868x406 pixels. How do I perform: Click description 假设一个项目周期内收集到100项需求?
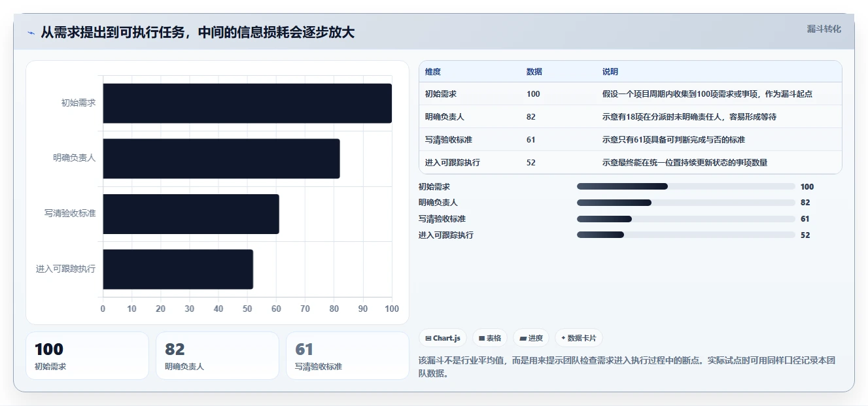707,94
